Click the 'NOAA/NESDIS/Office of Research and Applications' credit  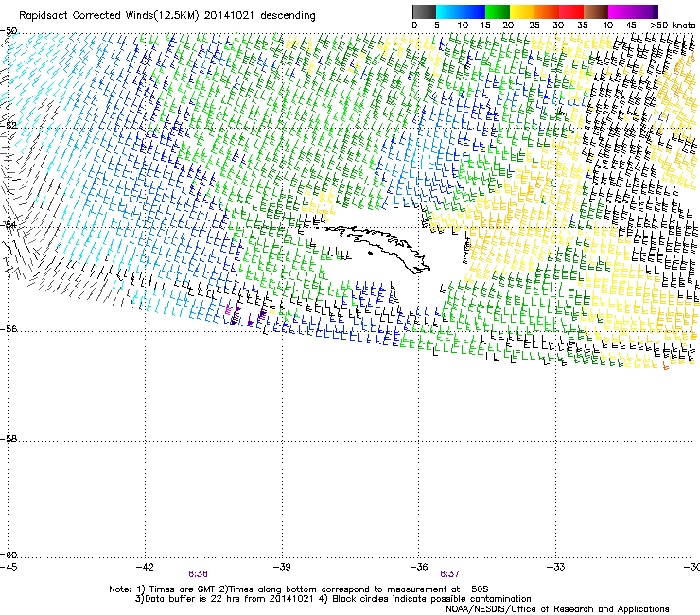pos(557,609)
